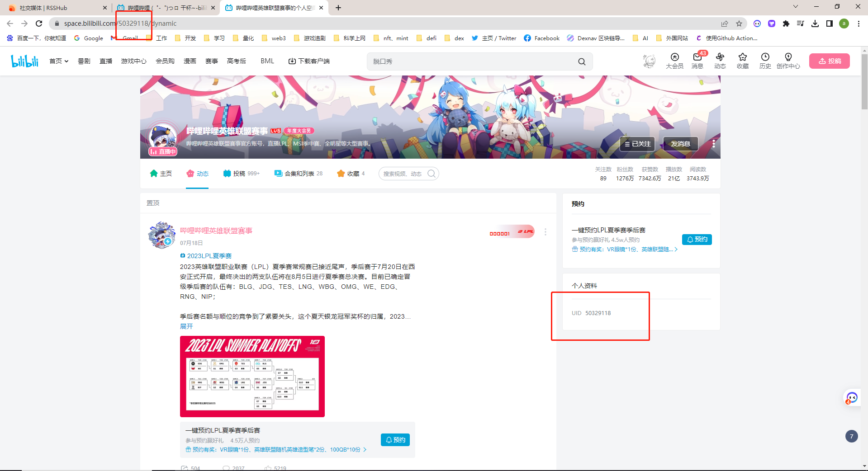868x471 pixels.
Task: Go to 番剧 section
Action: 84,61
